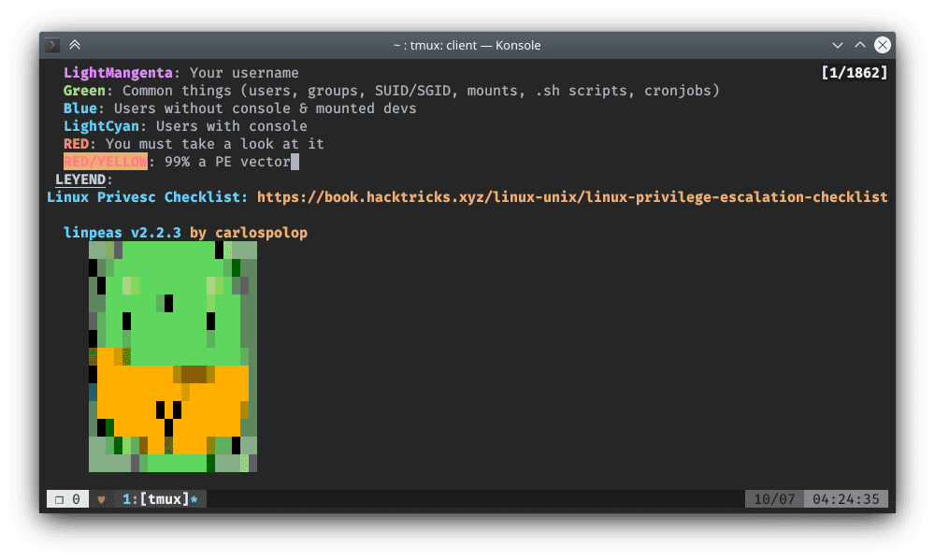Select the tmux session 0 indicator
The width and height of the screenshot is (935, 560).
[x=67, y=499]
